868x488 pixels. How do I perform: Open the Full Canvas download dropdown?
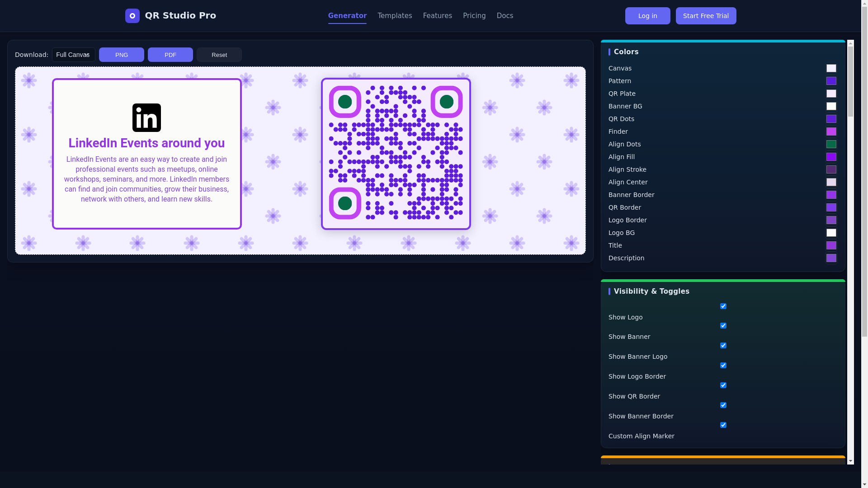click(x=74, y=55)
